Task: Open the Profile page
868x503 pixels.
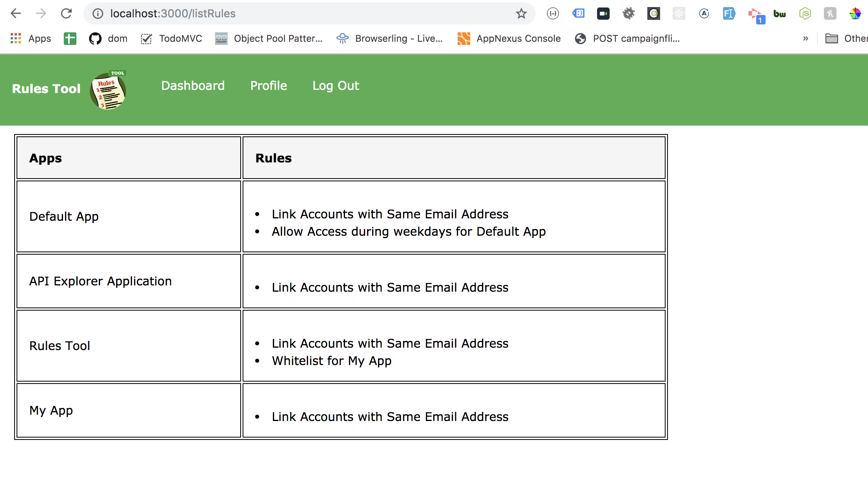Action: (269, 86)
